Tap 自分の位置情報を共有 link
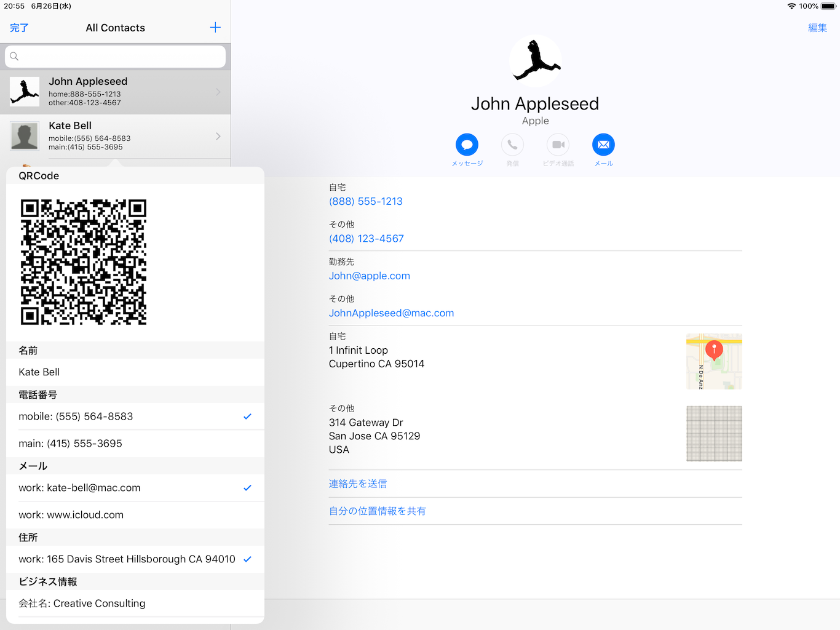Viewport: 840px width, 630px height. 377,511
